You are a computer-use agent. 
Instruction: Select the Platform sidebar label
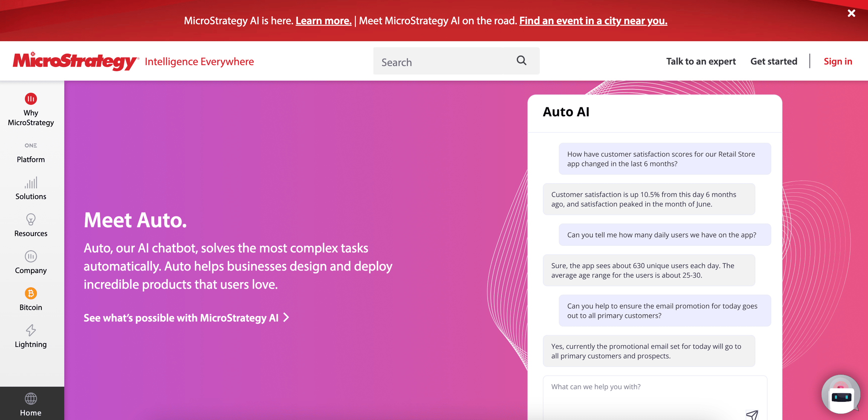pyautogui.click(x=31, y=160)
